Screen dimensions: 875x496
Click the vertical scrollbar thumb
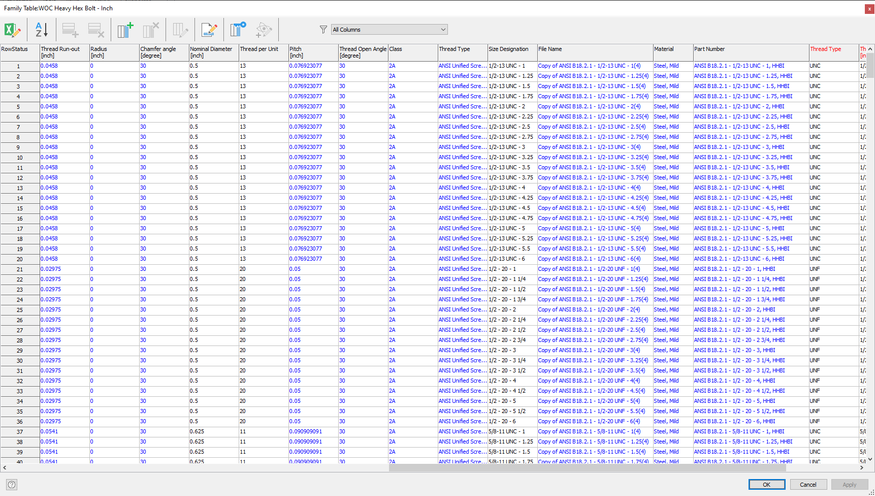coord(871,66)
